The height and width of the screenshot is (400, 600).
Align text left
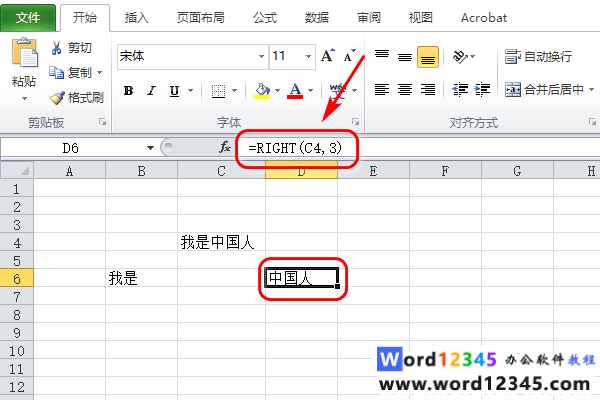click(382, 90)
